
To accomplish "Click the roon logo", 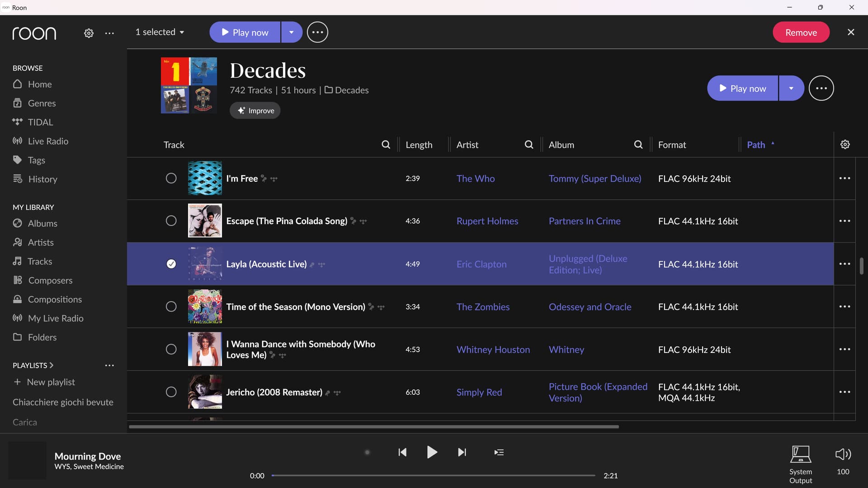I will (34, 33).
